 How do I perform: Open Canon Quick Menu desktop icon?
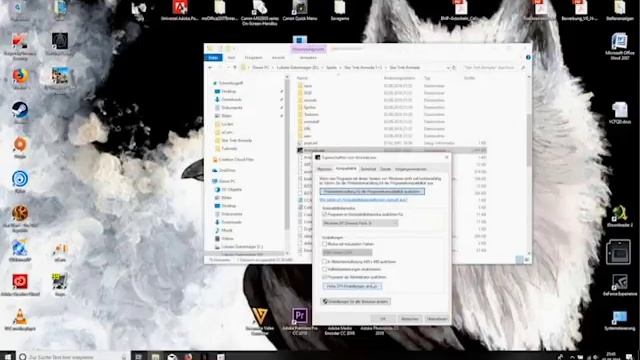(x=300, y=11)
